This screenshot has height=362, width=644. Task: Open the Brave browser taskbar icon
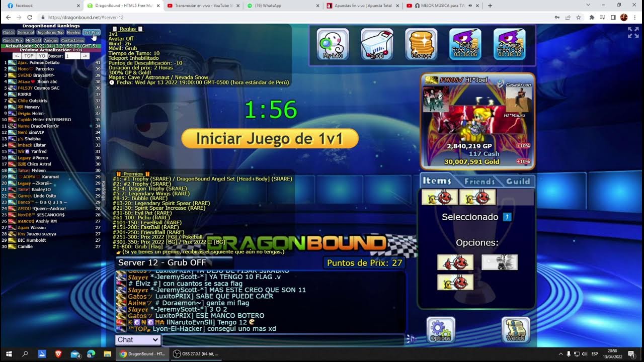pyautogui.click(x=58, y=354)
